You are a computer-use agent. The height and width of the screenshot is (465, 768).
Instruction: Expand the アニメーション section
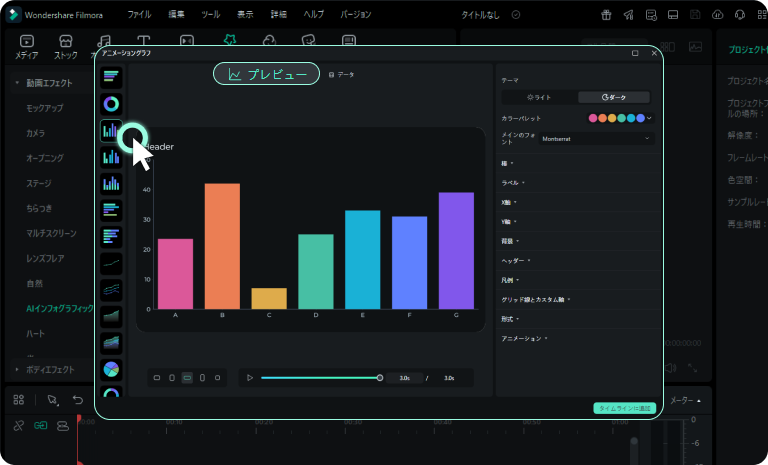coord(524,339)
